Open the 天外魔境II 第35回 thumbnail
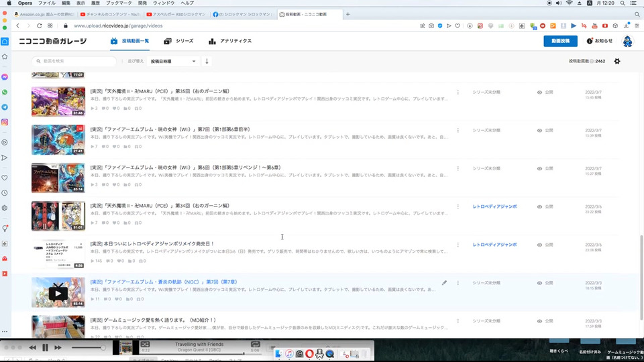Viewport: 644px width, 362px height. (58, 102)
